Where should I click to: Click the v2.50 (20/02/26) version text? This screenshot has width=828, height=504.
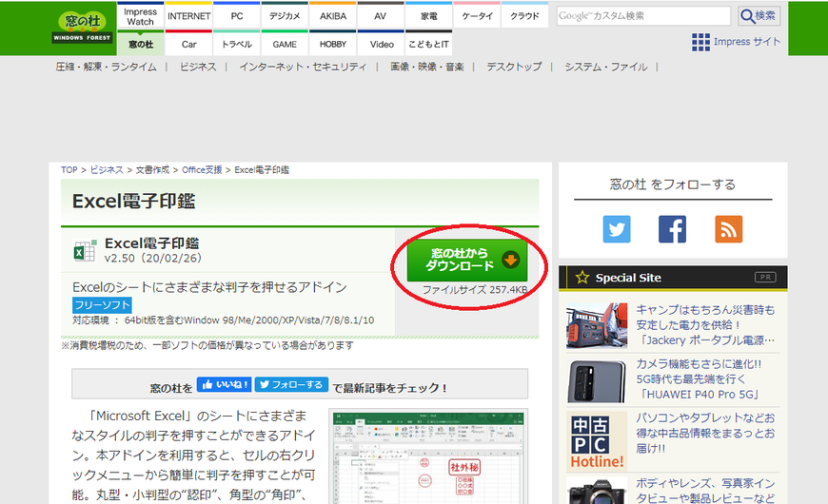[152, 258]
